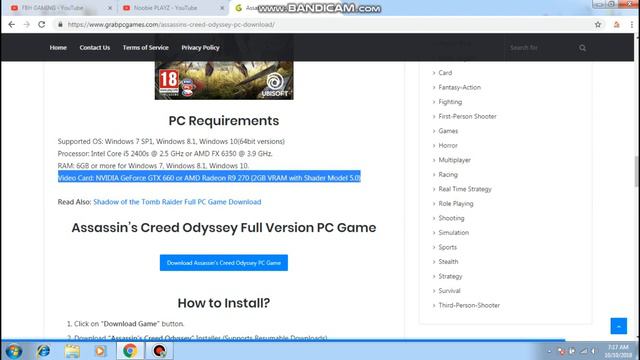Image resolution: width=640 pixels, height=360 pixels.
Task: Show hidden system tray icons
Action: pos(549,351)
